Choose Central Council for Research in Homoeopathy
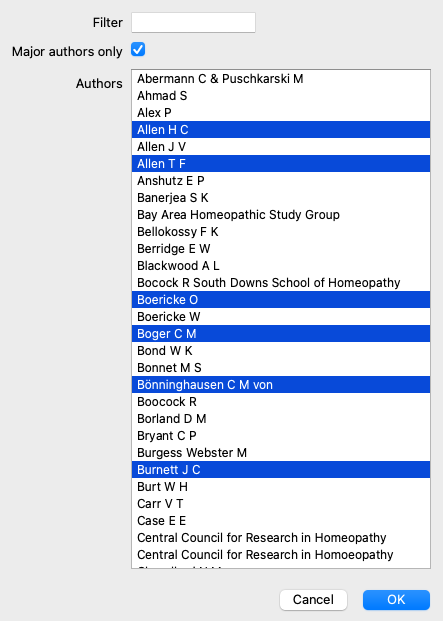The height and width of the screenshot is (621, 443). (281, 555)
